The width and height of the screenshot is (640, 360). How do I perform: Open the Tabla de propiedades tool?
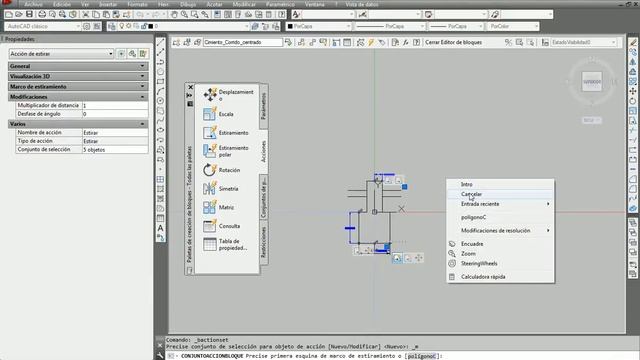click(x=225, y=244)
